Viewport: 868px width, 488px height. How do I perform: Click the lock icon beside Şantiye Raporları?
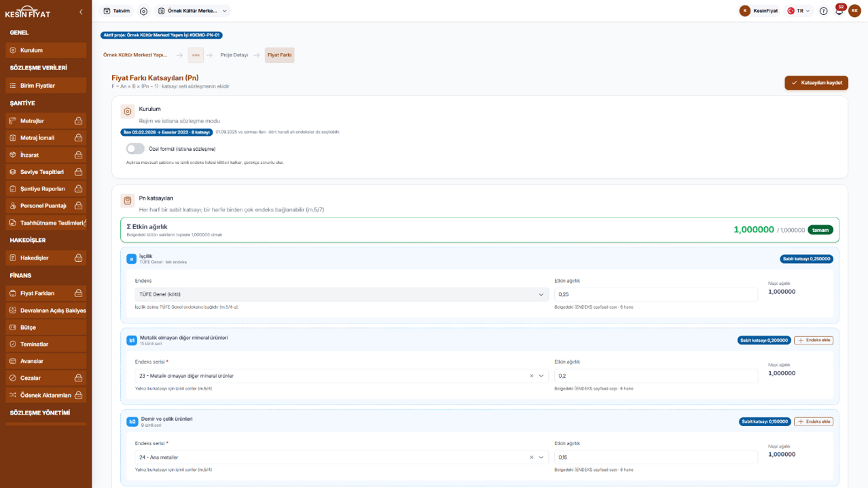(x=79, y=189)
